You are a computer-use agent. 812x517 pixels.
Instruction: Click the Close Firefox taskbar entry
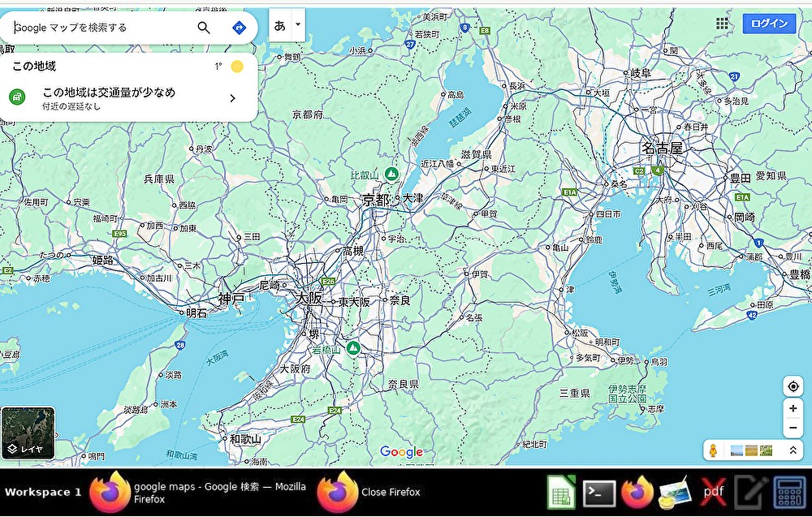pyautogui.click(x=369, y=493)
